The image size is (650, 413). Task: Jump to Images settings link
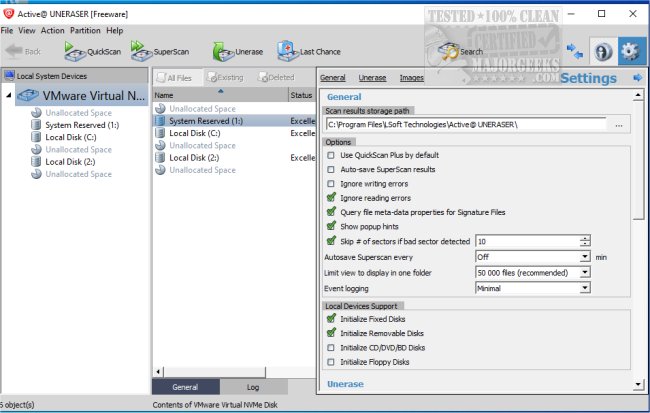(x=411, y=78)
